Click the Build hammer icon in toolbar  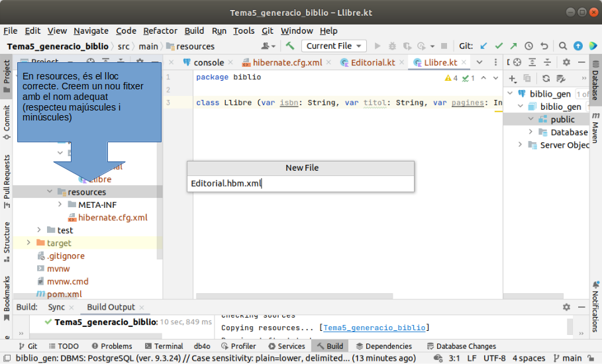pos(290,46)
